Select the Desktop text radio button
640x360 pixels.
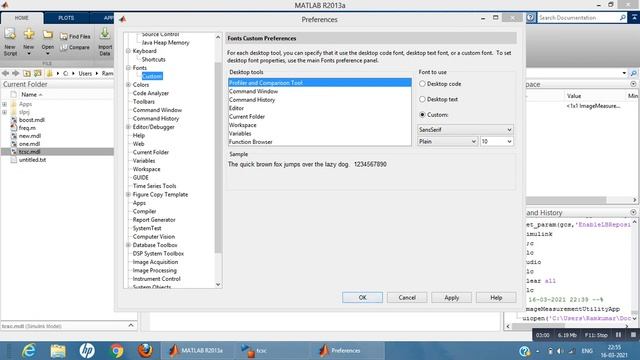[x=422, y=99]
